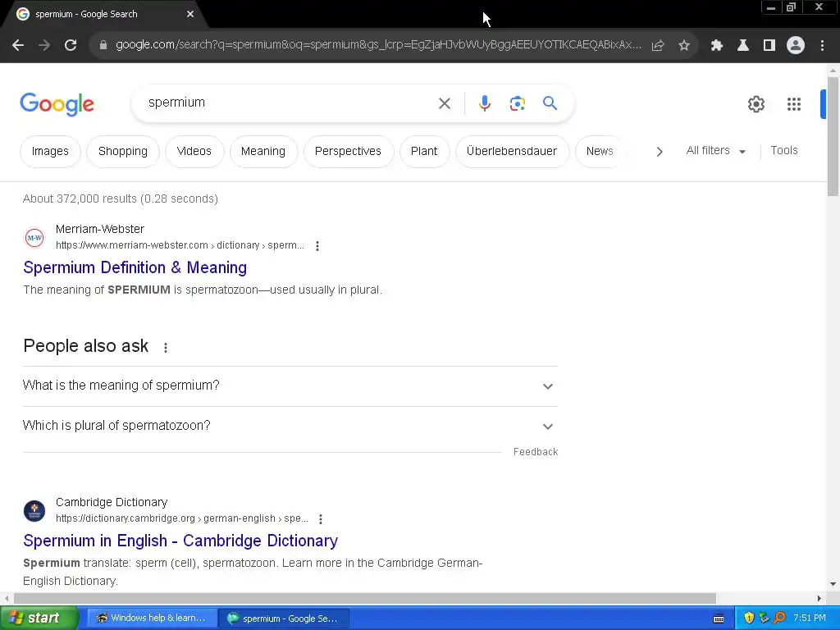The width and height of the screenshot is (840, 630).
Task: Submit search with magnifier icon
Action: pos(550,103)
